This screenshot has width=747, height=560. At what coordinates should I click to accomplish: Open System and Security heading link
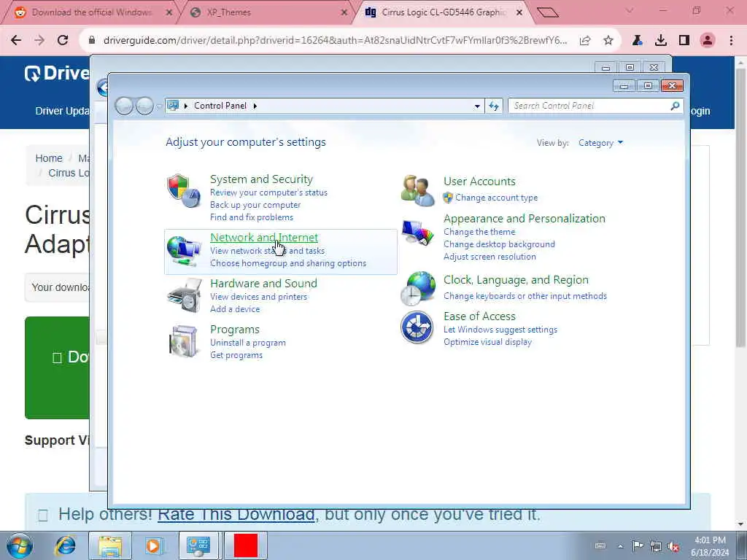[x=262, y=179]
